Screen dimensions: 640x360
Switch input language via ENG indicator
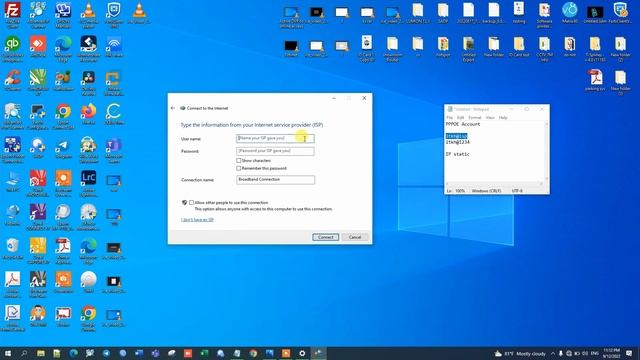pyautogui.click(x=594, y=353)
